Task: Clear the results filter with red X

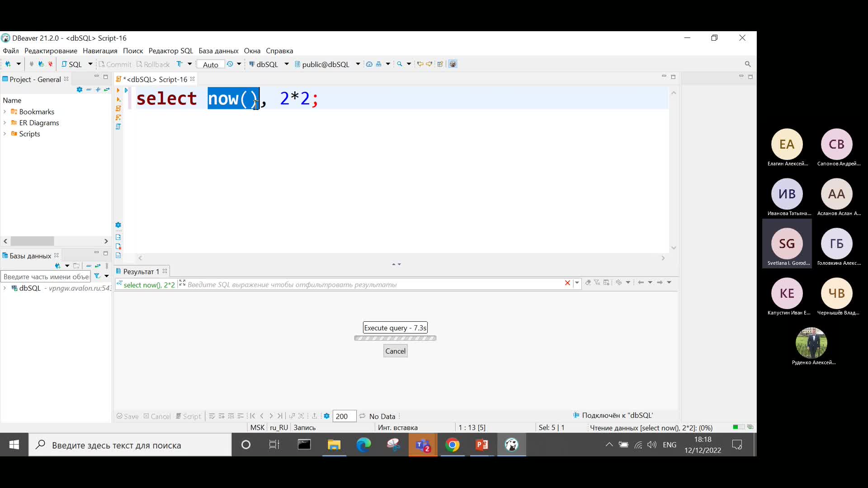Action: [567, 283]
